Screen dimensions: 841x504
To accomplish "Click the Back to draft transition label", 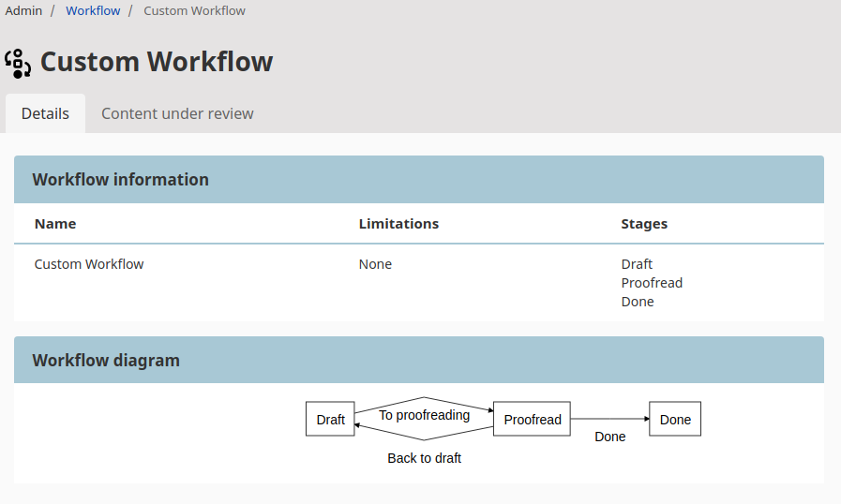I will click(x=425, y=458).
